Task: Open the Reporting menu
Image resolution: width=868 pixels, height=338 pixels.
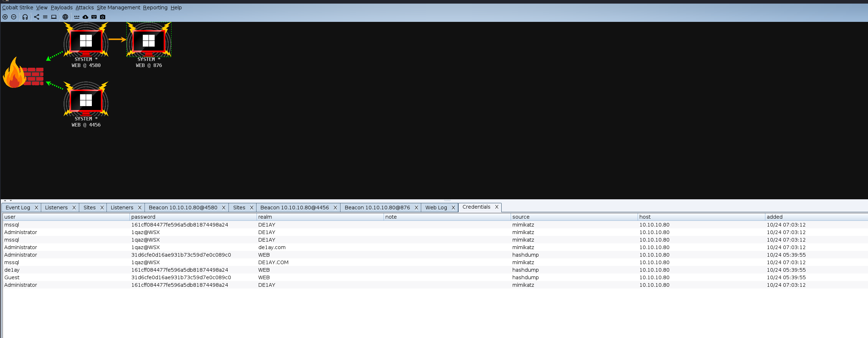Action: pos(155,8)
